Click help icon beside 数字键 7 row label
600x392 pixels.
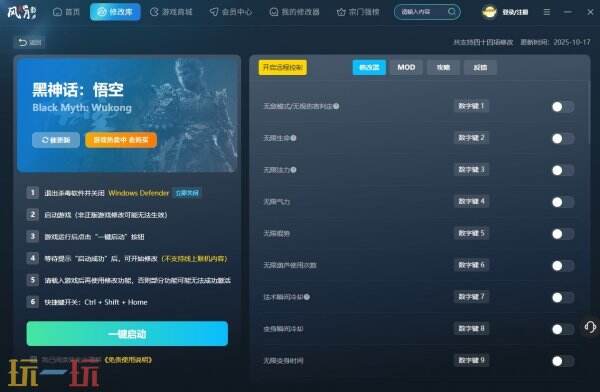point(307,297)
